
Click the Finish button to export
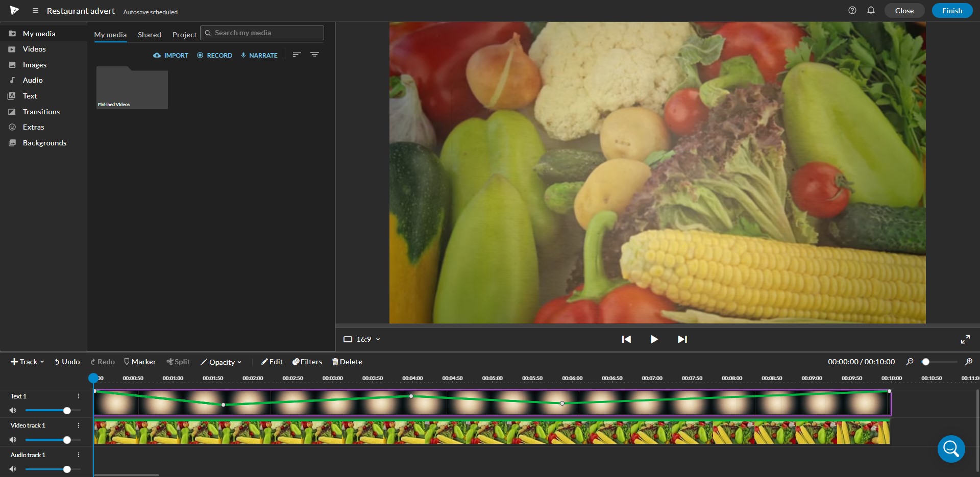point(952,10)
